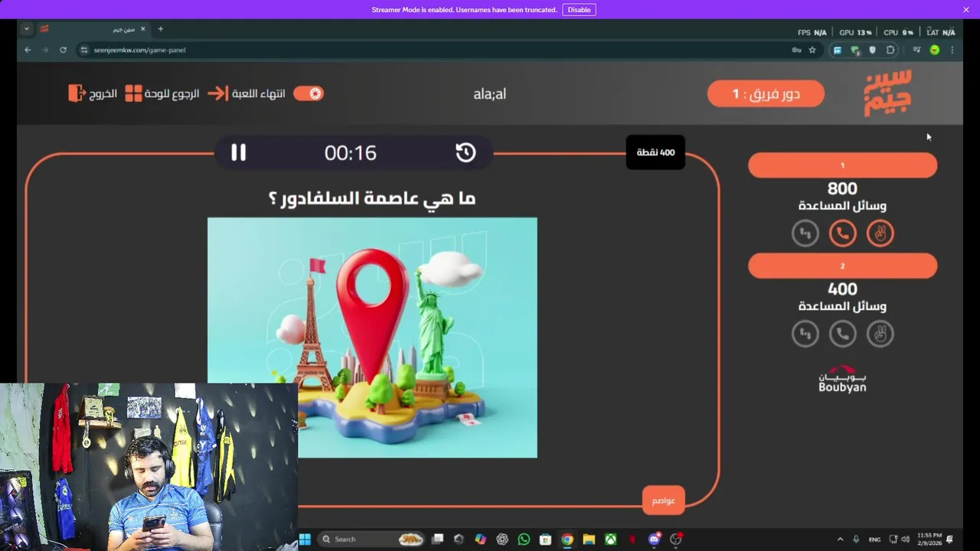Open the question's landmark image
Image resolution: width=980 pixels, height=551 pixels.
[x=372, y=337]
